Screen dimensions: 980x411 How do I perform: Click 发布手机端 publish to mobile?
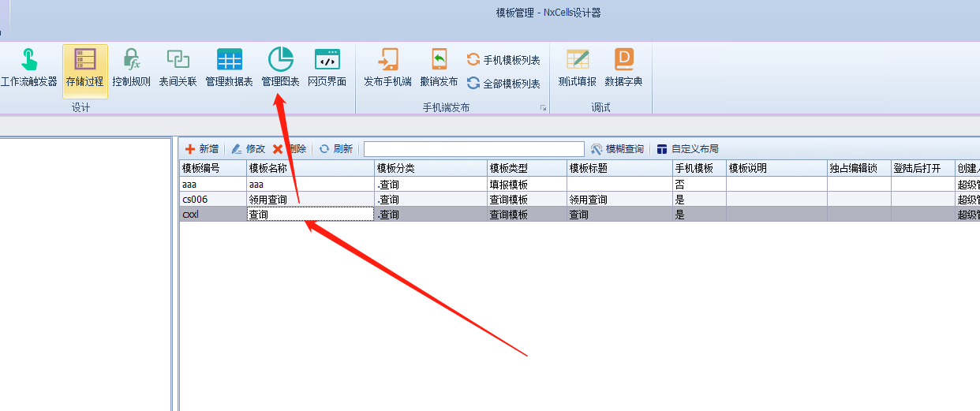(x=387, y=68)
